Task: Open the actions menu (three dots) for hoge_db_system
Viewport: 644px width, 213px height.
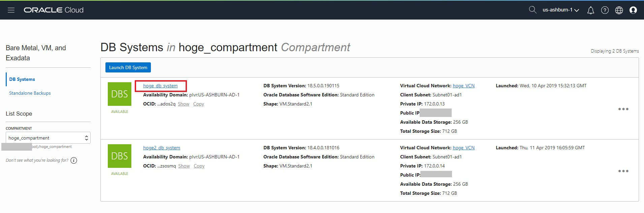Action: tap(623, 109)
